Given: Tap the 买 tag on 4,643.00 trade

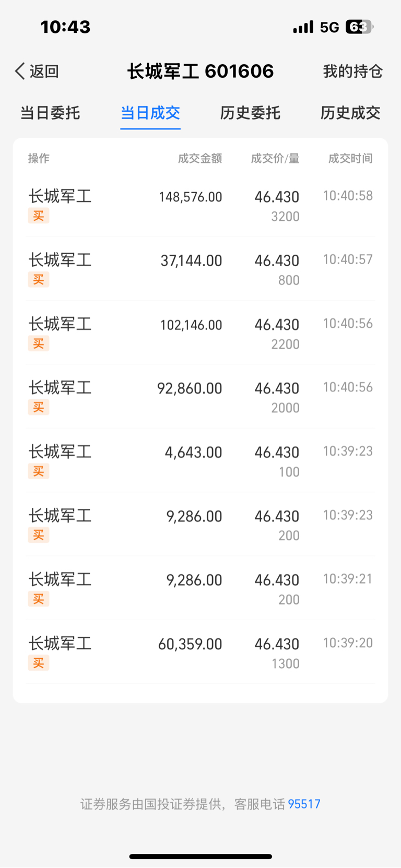Looking at the screenshot, I should (39, 471).
